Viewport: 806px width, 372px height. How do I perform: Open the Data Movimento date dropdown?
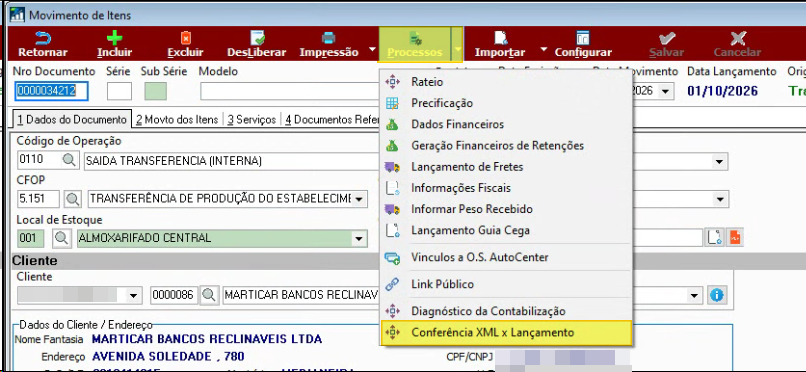coord(666,91)
